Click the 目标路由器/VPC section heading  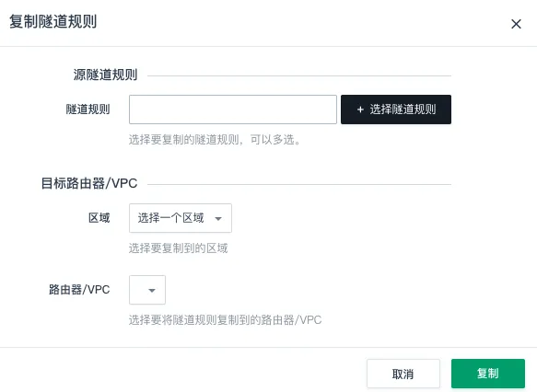tap(89, 183)
